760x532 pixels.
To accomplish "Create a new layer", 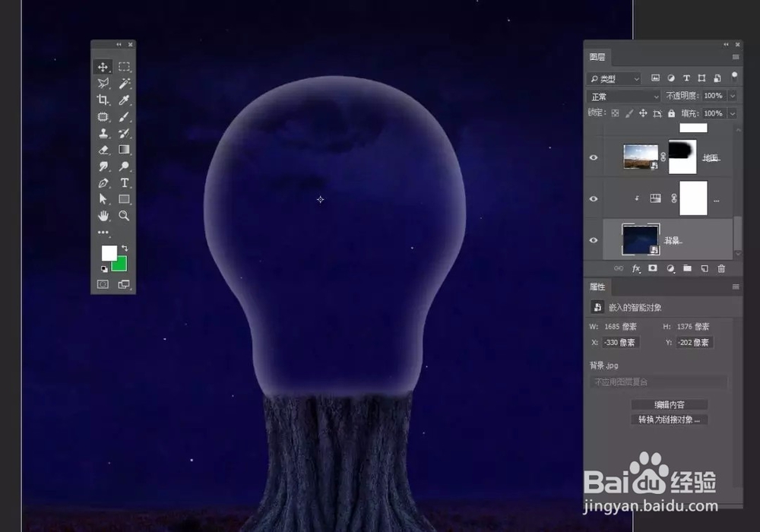I will [705, 268].
